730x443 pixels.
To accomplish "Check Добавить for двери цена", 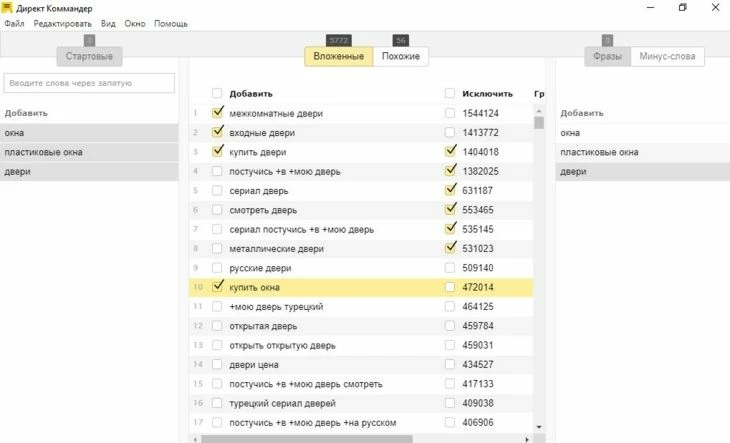I will click(x=217, y=364).
